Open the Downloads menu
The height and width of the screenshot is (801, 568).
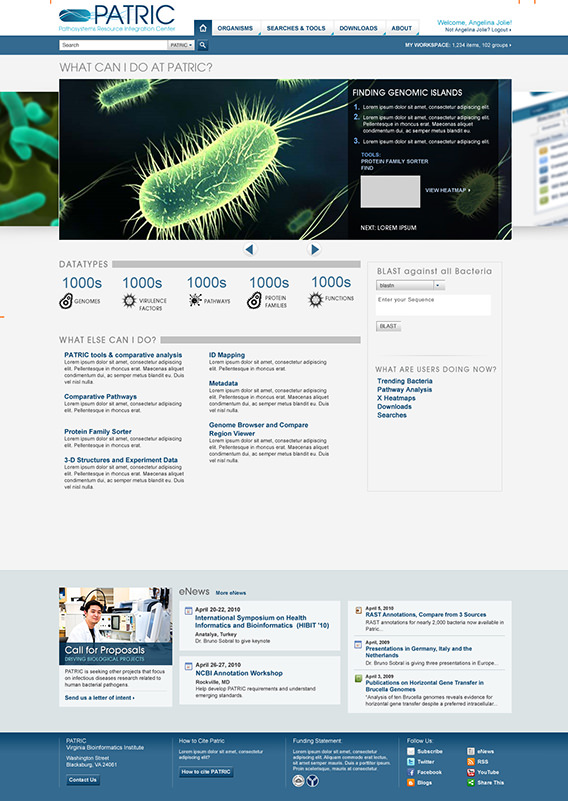(x=358, y=28)
